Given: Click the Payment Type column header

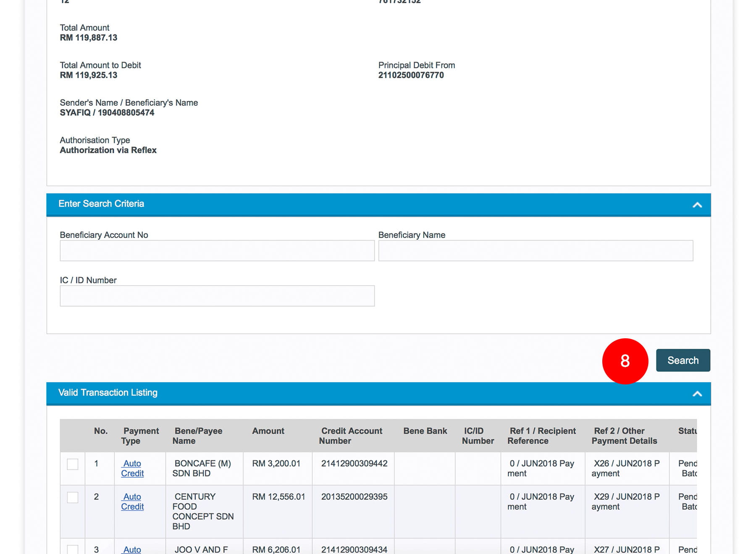Looking at the screenshot, I should pos(140,436).
